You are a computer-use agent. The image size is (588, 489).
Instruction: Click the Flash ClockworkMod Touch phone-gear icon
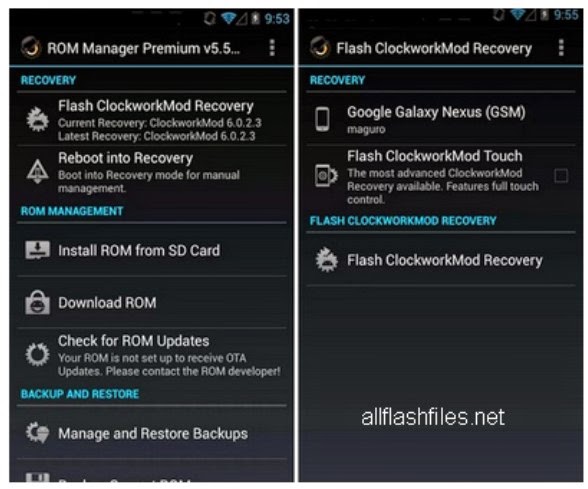click(326, 176)
